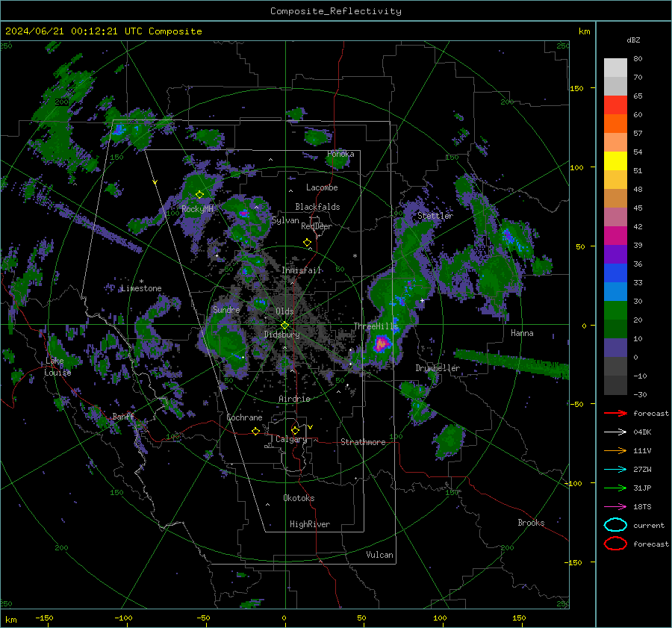Click the cyan current ellipse icon
The height and width of the screenshot is (628, 672).
tap(615, 525)
